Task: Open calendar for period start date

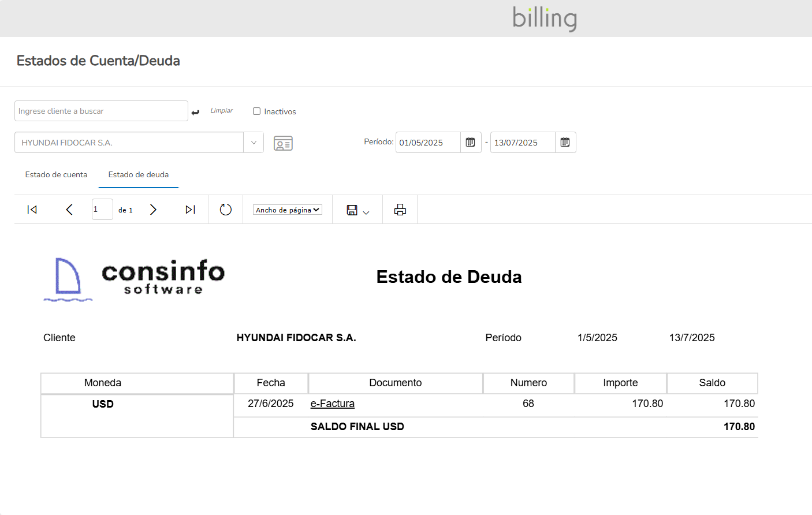Action: [x=470, y=143]
